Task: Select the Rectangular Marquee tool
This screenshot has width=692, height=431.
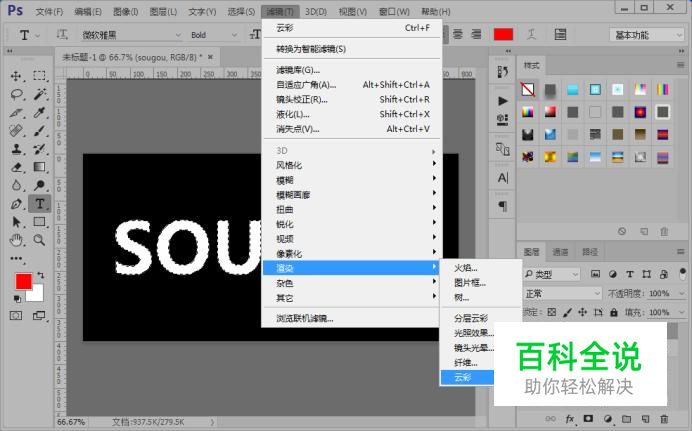Action: pyautogui.click(x=39, y=76)
